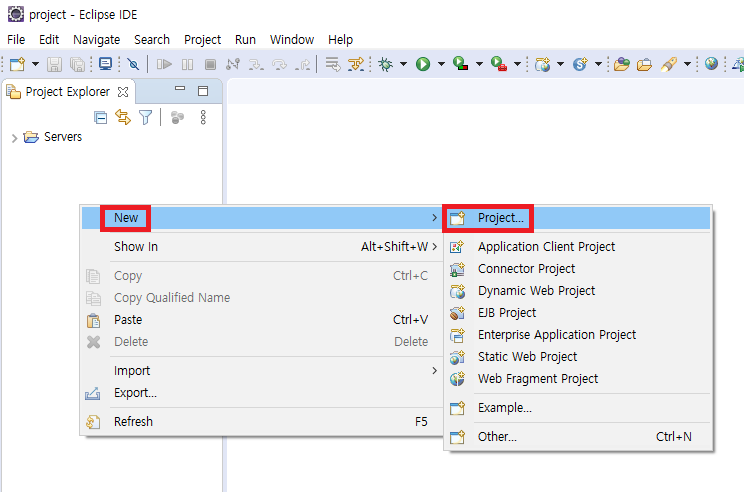Select Other... in the New submenu
The image size is (744, 492).
point(578,436)
